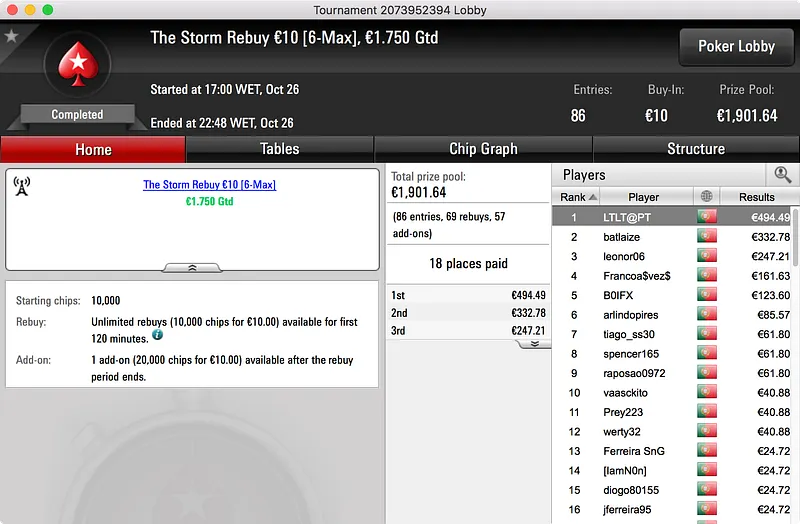
Task: Click the rebuy info icon
Action: click(158, 335)
